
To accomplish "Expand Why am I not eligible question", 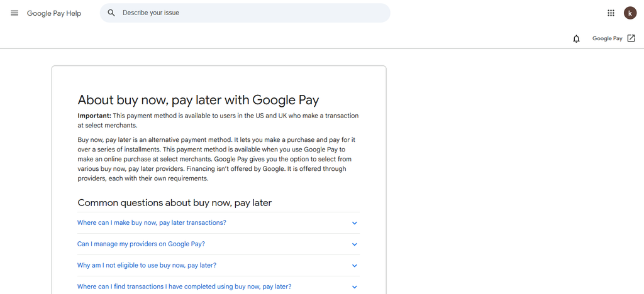I will pyautogui.click(x=218, y=265).
